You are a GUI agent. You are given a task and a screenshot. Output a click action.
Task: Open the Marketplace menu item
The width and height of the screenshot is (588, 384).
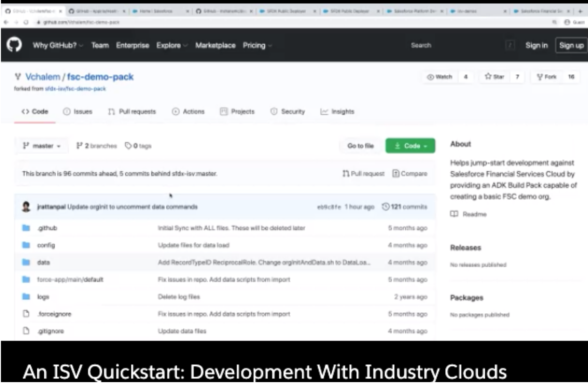pos(215,46)
